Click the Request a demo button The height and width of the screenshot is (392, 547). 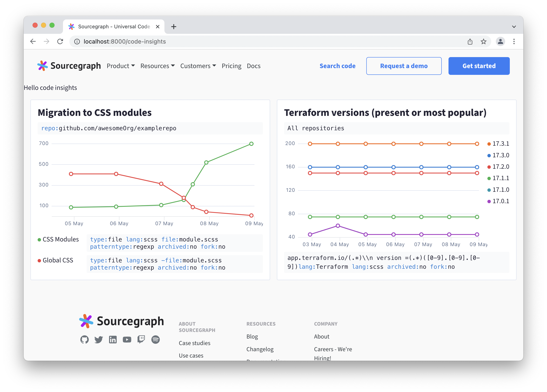tap(404, 66)
